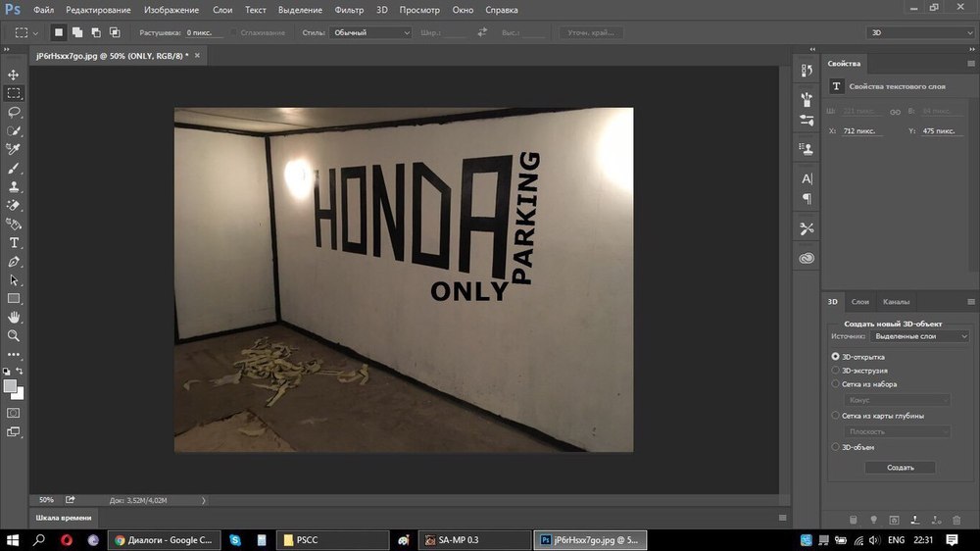The image size is (980, 551).
Task: Choose the Сетка из набора option
Action: point(835,384)
